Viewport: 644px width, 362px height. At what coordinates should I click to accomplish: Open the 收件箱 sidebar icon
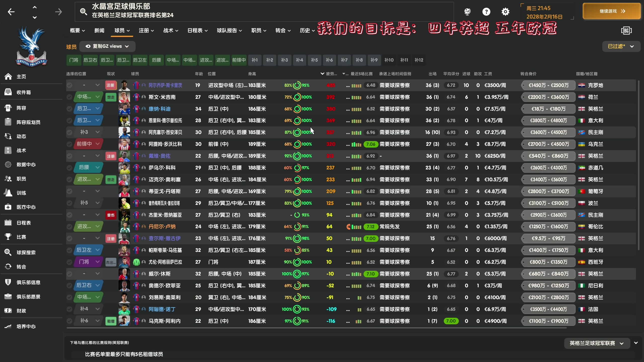(8, 92)
